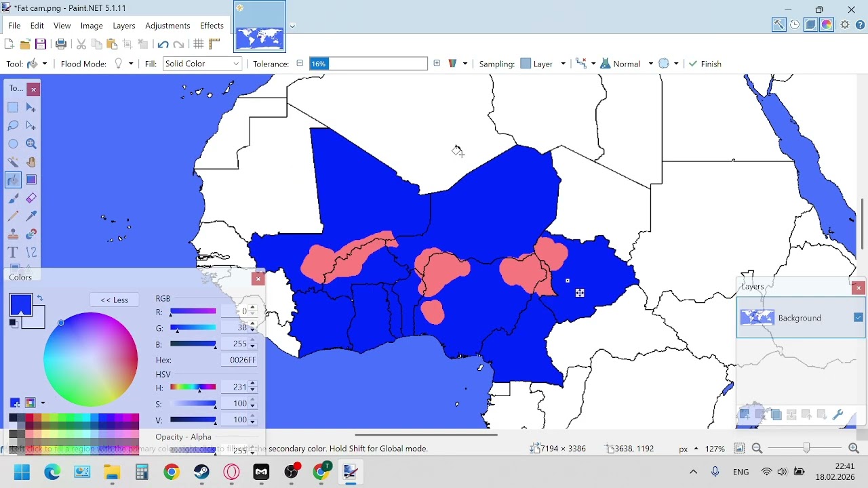Select the Lasso Select tool
Screen dimensions: 868x488
13,125
